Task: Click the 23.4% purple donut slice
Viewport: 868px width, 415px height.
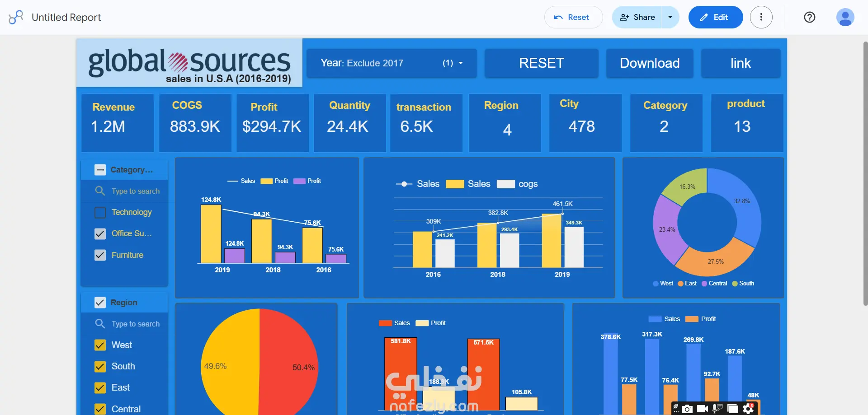Action: click(x=666, y=229)
